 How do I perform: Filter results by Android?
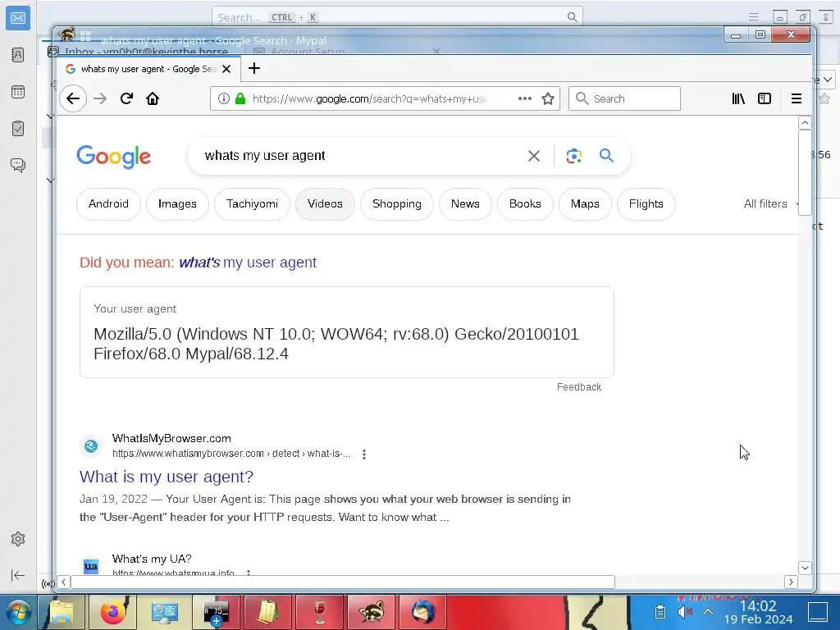109,204
